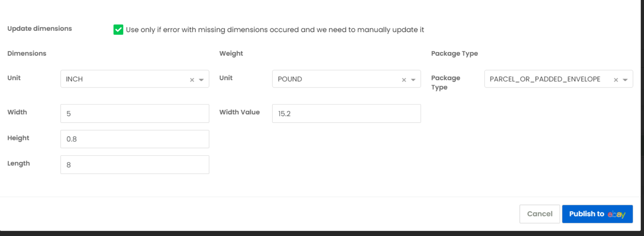Image resolution: width=644 pixels, height=236 pixels.
Task: Open the weight Unit dropdown
Action: pyautogui.click(x=346, y=79)
